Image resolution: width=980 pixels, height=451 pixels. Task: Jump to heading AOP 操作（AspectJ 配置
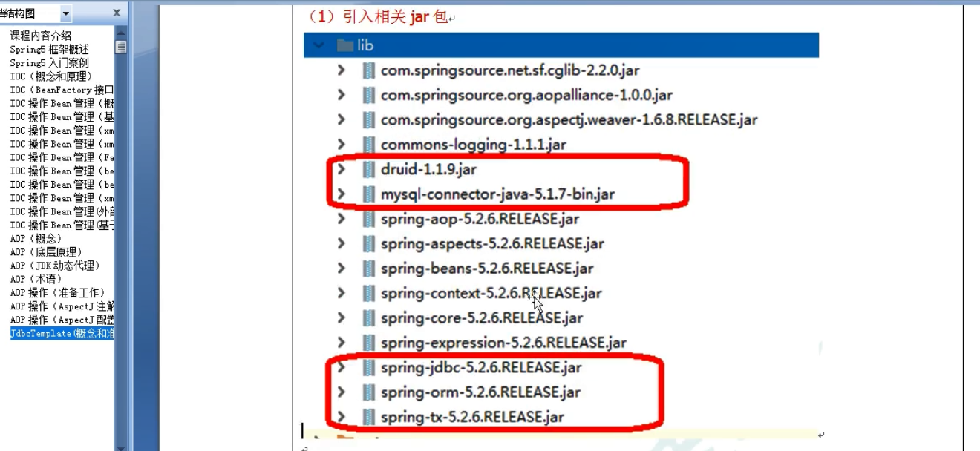[62, 320]
